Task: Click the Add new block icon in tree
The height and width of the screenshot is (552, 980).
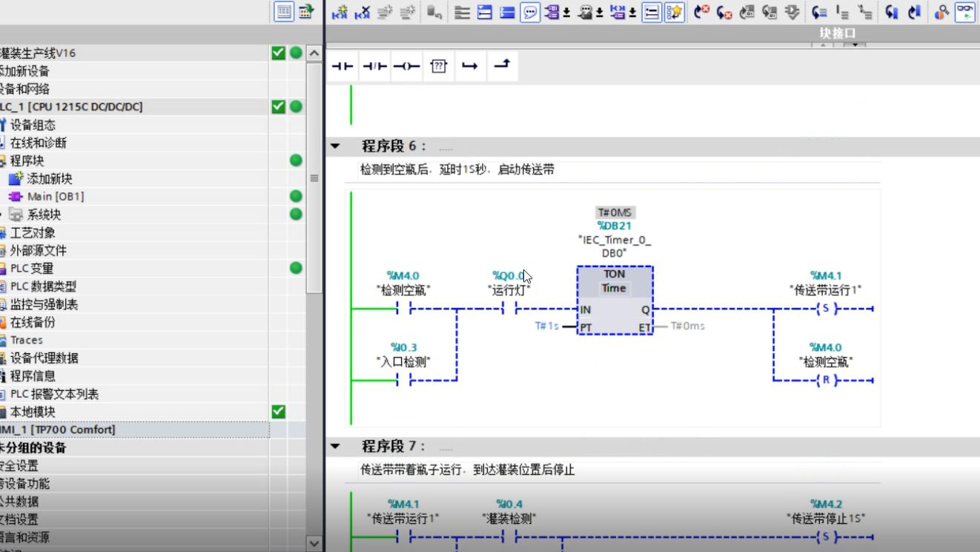Action: (x=16, y=178)
